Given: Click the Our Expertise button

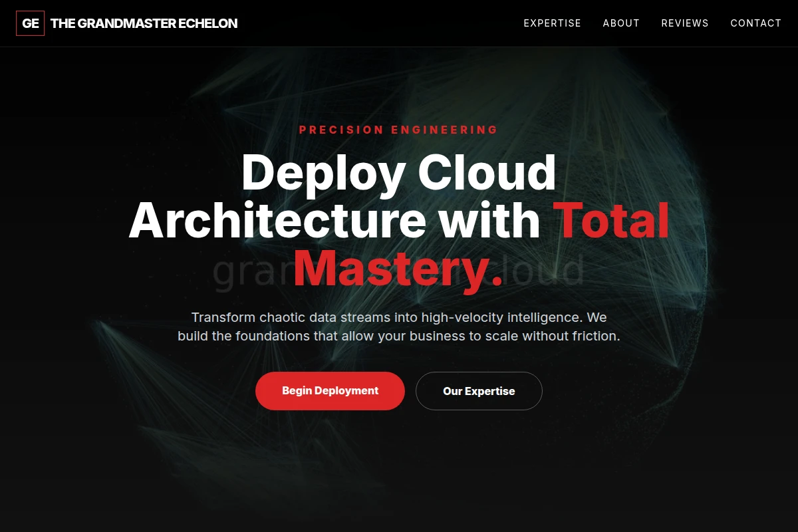Looking at the screenshot, I should [x=479, y=391].
